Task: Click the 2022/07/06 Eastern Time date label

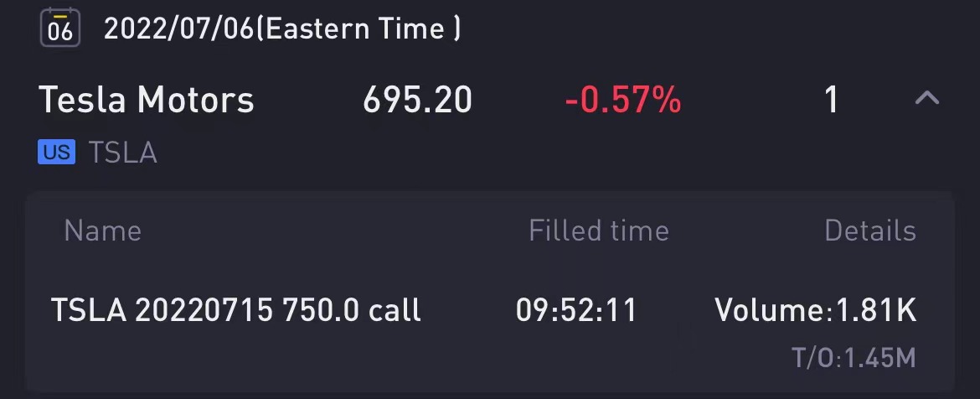Action: click(x=282, y=28)
